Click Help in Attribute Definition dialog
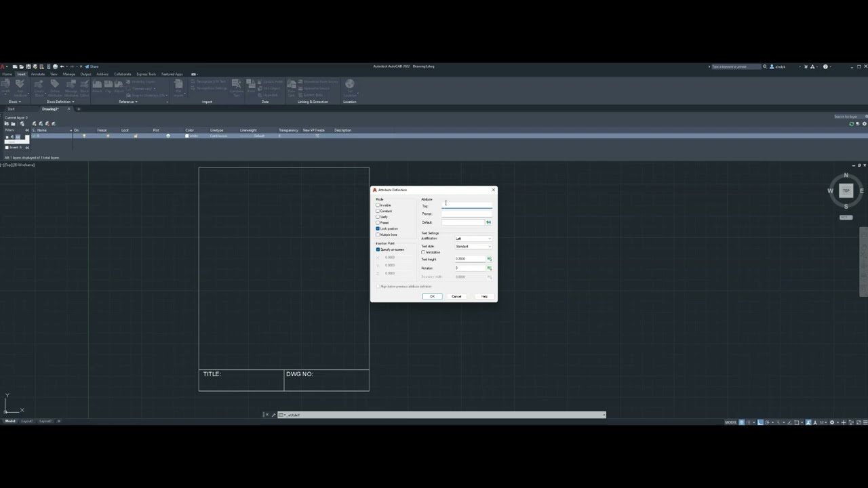The height and width of the screenshot is (488, 868). [x=484, y=296]
